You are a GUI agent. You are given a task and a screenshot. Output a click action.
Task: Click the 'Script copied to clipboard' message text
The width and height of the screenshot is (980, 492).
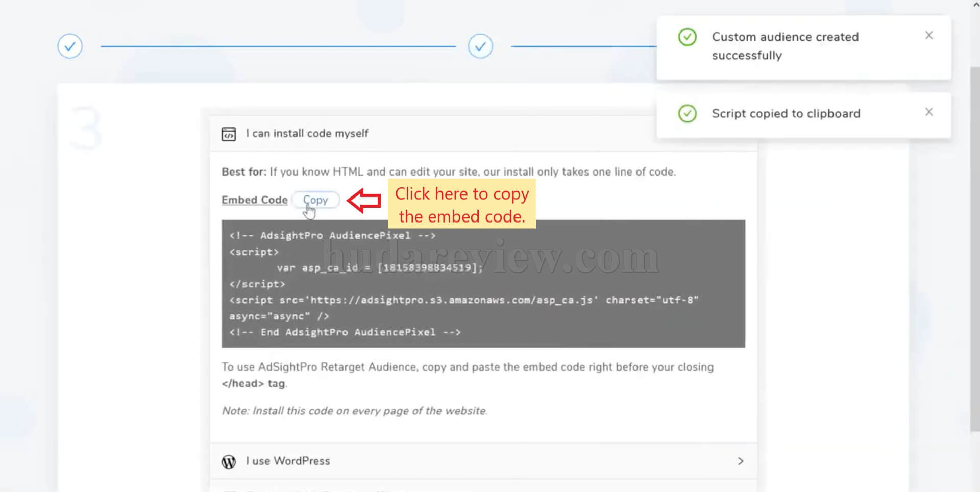coord(786,113)
